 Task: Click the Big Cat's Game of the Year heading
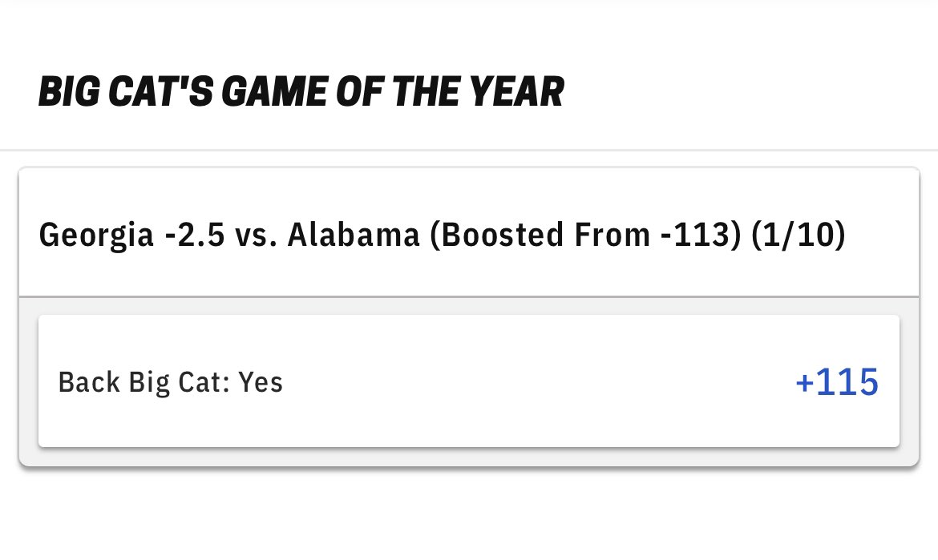click(301, 92)
